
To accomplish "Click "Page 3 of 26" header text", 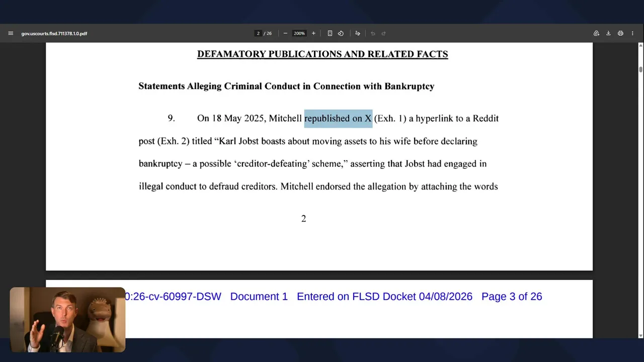I will (512, 297).
